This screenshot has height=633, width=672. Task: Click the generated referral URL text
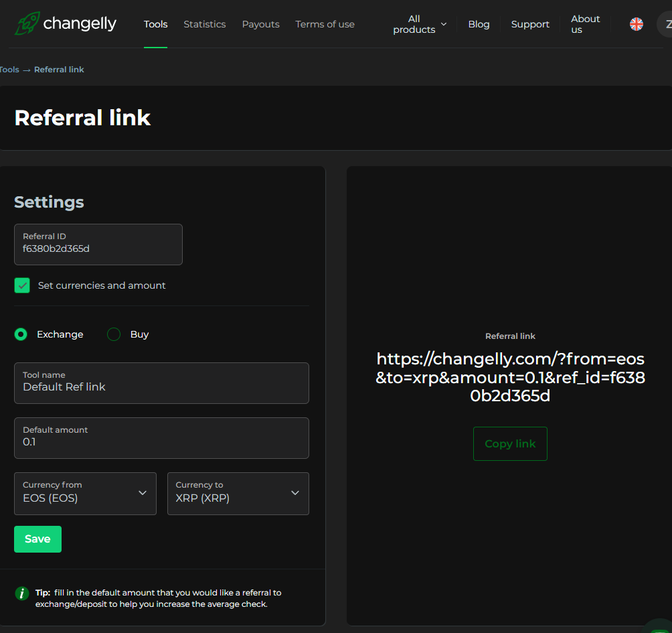(x=510, y=377)
